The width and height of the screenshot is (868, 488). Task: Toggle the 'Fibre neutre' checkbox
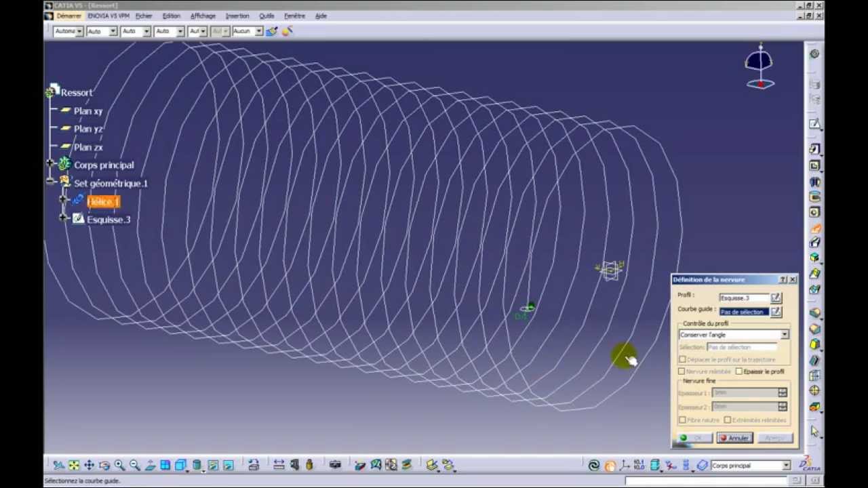tap(682, 420)
